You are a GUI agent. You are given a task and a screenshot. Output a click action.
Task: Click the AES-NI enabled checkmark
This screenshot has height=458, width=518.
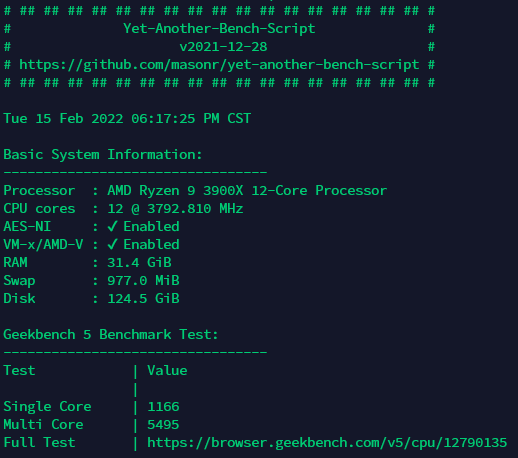tap(112, 226)
